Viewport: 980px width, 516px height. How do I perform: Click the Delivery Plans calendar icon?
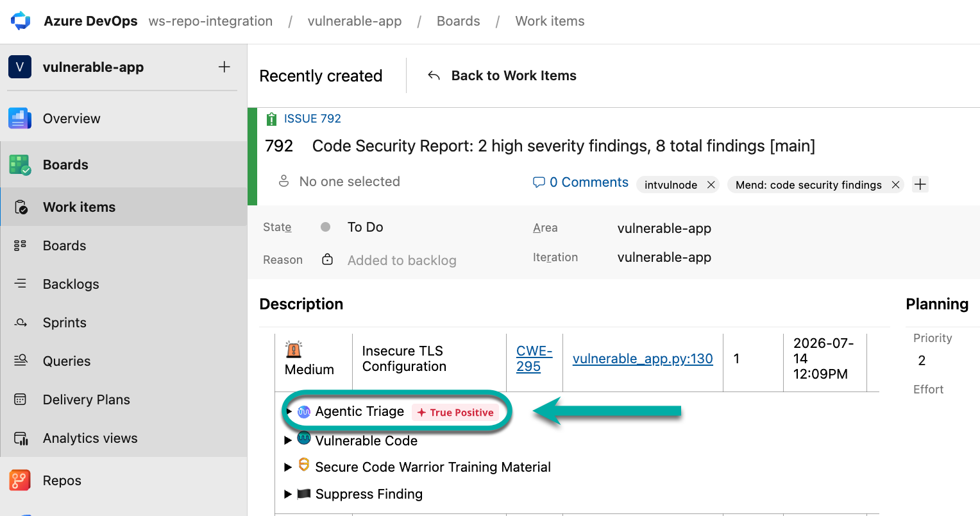pos(21,399)
